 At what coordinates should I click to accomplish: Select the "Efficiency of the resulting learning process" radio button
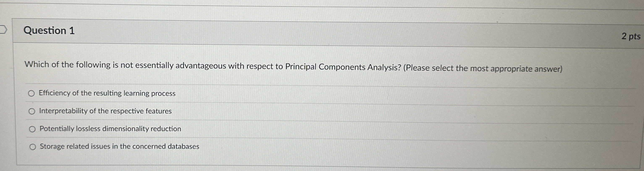[x=32, y=93]
